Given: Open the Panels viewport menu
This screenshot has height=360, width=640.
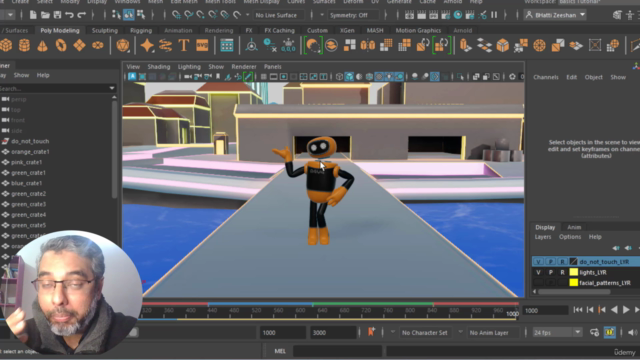Looking at the screenshot, I should click(x=272, y=67).
